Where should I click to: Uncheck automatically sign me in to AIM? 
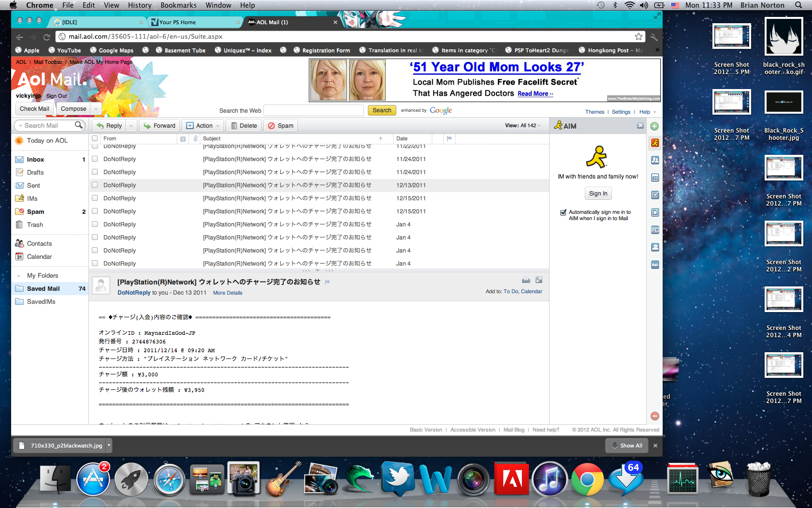563,212
